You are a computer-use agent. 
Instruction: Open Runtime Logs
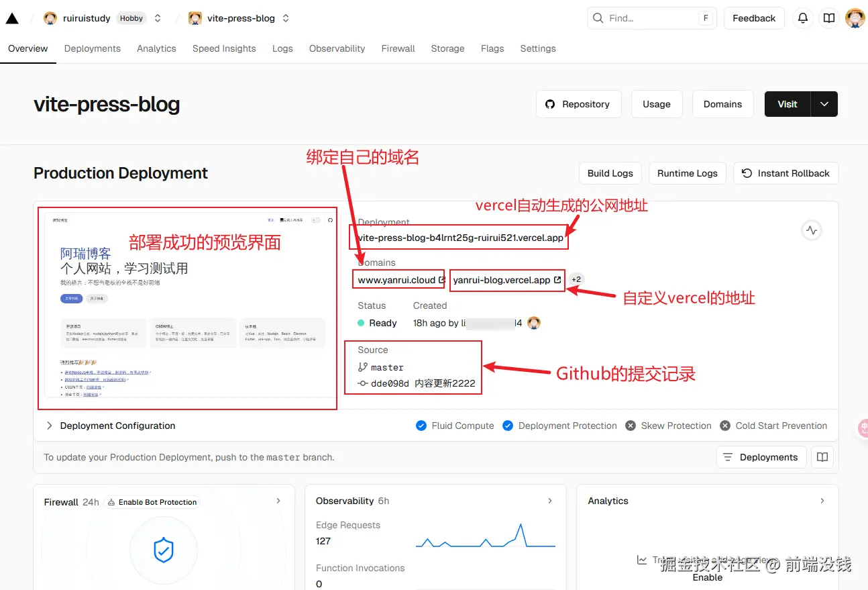tap(688, 173)
